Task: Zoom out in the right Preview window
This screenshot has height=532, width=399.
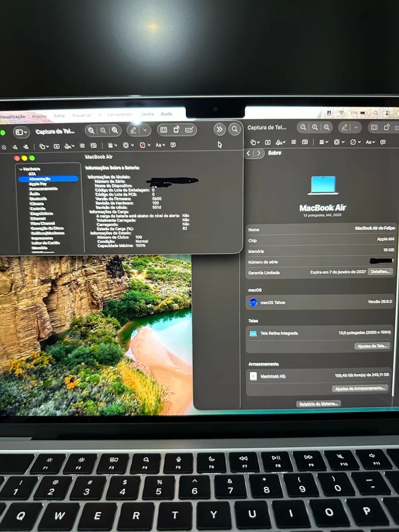Action: (x=303, y=127)
